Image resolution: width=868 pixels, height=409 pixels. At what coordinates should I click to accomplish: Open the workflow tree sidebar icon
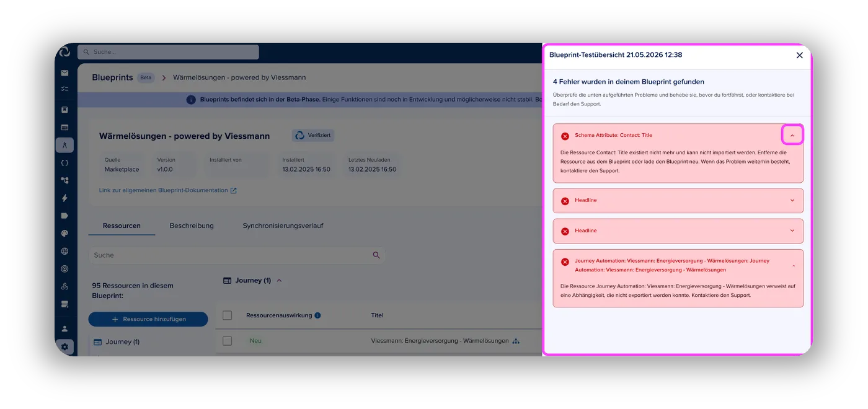click(x=64, y=180)
